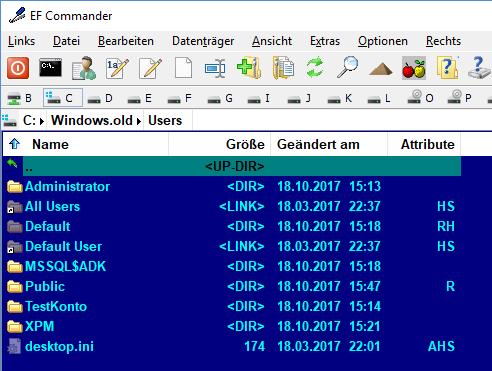The width and height of the screenshot is (492, 371).
Task: Open the Extras menu
Action: (325, 41)
